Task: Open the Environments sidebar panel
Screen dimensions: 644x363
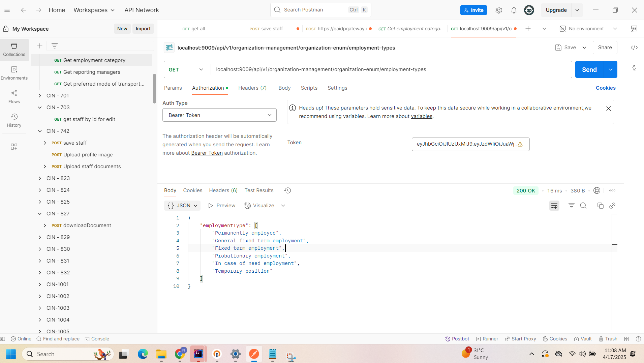Action: click(x=14, y=73)
